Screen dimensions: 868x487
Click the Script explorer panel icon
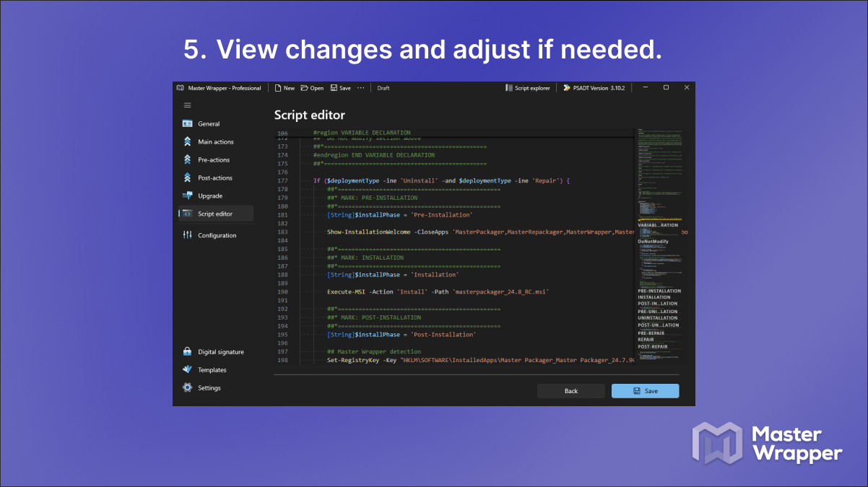click(509, 88)
